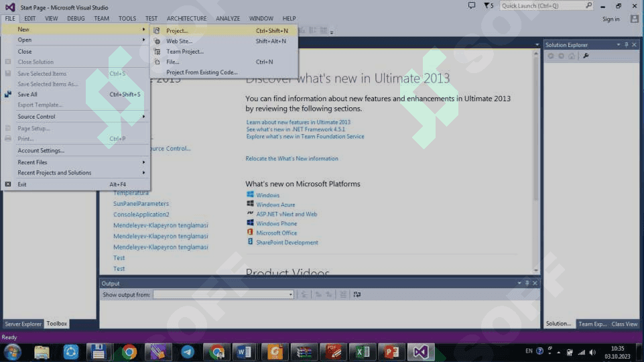Choose File… in the New submenu
The image size is (644, 362).
(223, 62)
